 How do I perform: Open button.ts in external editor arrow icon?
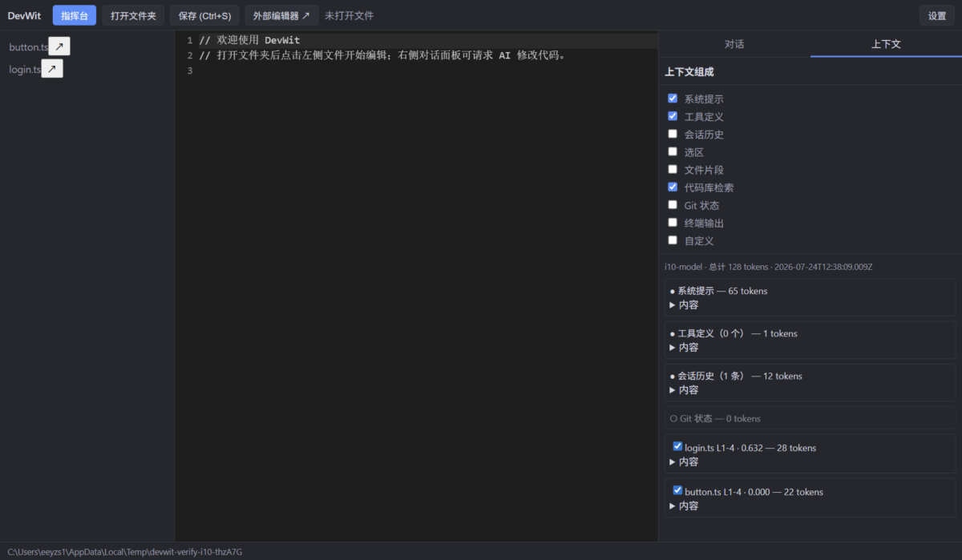coord(59,46)
